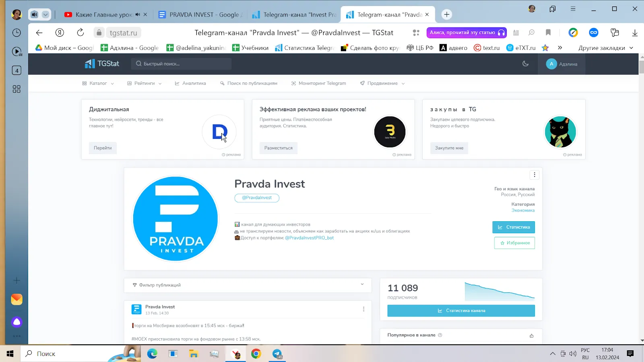This screenshot has height=362, width=644.
Task: Add channel to Избранное
Action: (x=514, y=243)
